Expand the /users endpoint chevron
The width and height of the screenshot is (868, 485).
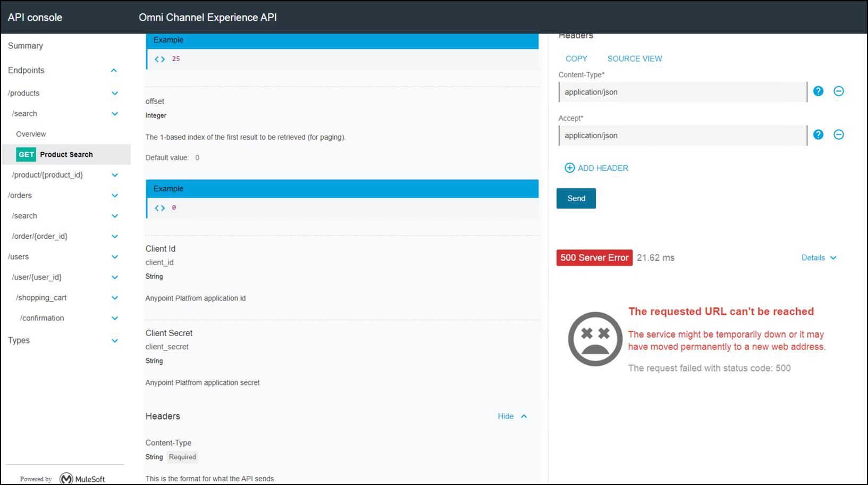pos(115,257)
